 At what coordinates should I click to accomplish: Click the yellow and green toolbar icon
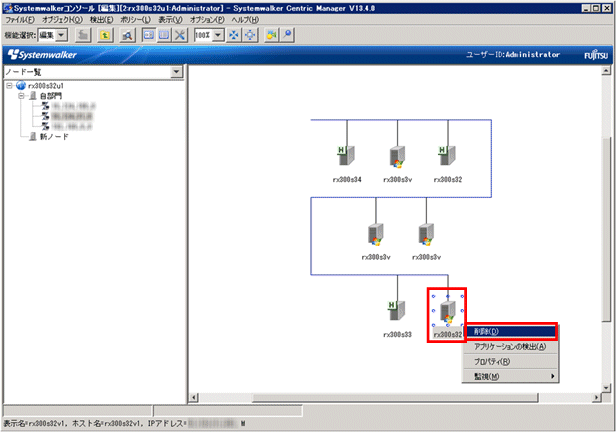tap(271, 35)
